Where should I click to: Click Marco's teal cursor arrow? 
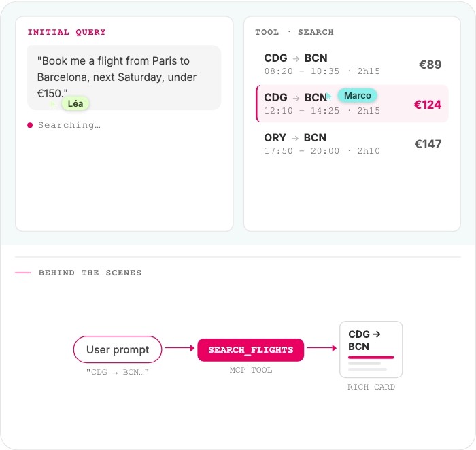coord(329,97)
